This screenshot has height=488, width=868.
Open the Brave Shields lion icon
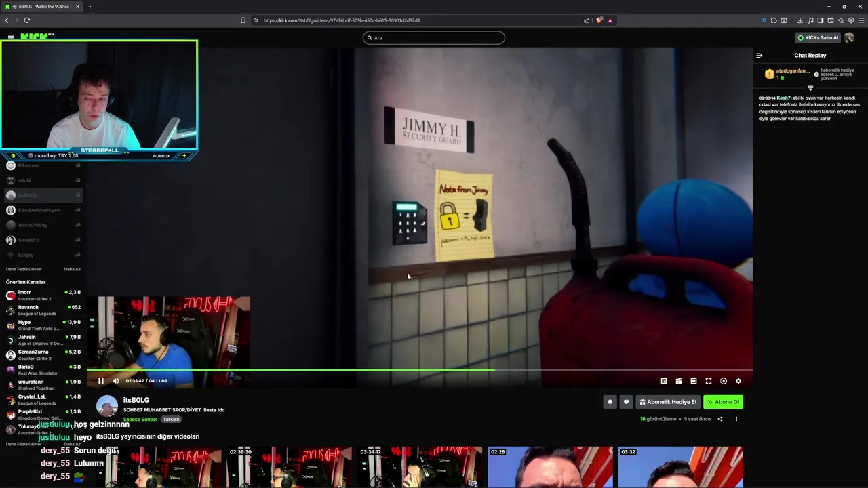pyautogui.click(x=599, y=20)
